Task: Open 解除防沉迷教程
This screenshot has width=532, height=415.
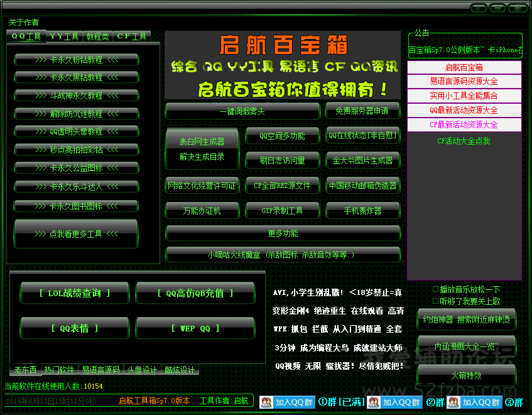Action: point(77,114)
